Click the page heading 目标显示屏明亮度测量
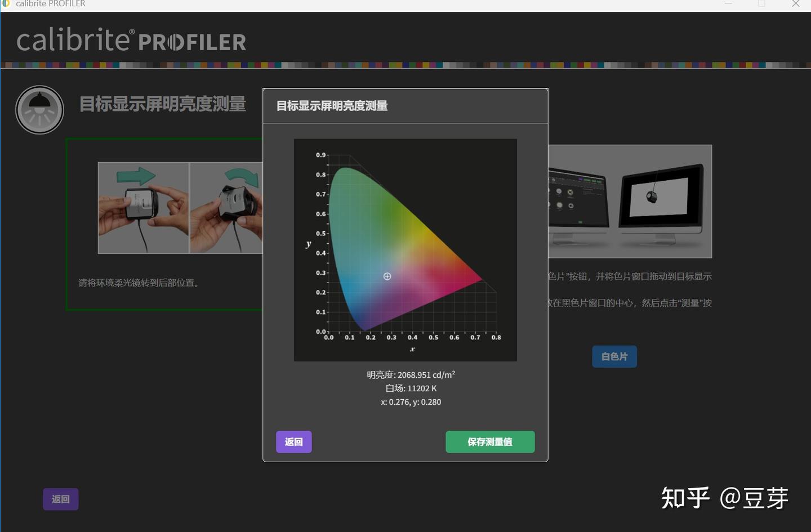811x532 pixels. [x=163, y=104]
